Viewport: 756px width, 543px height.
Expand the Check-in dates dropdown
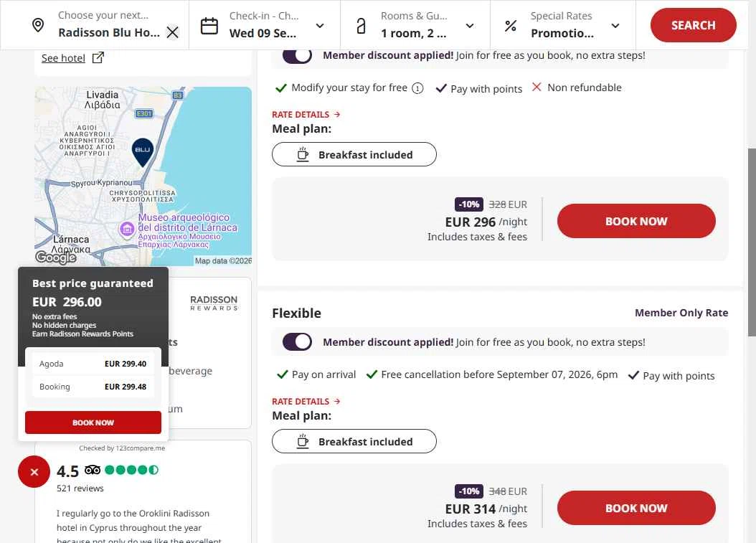(x=320, y=26)
